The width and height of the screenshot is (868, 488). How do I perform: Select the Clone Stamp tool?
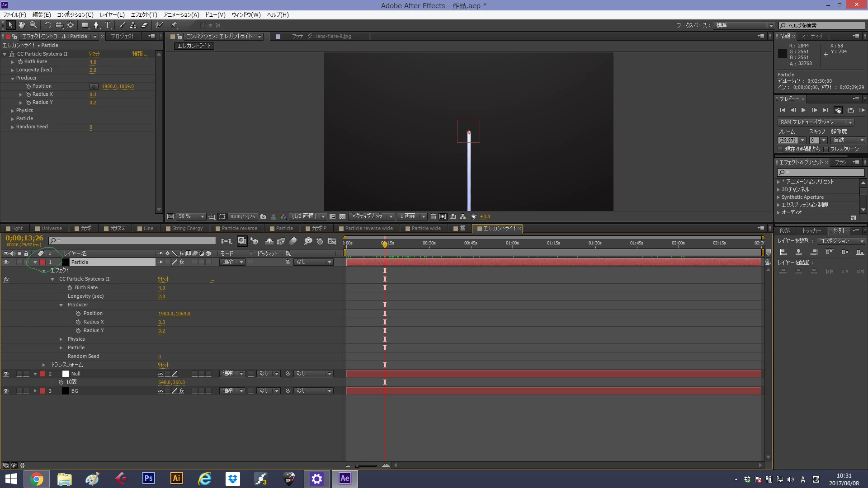(x=133, y=25)
